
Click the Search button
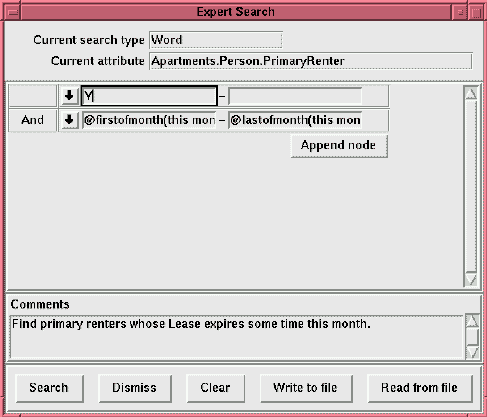tap(49, 388)
